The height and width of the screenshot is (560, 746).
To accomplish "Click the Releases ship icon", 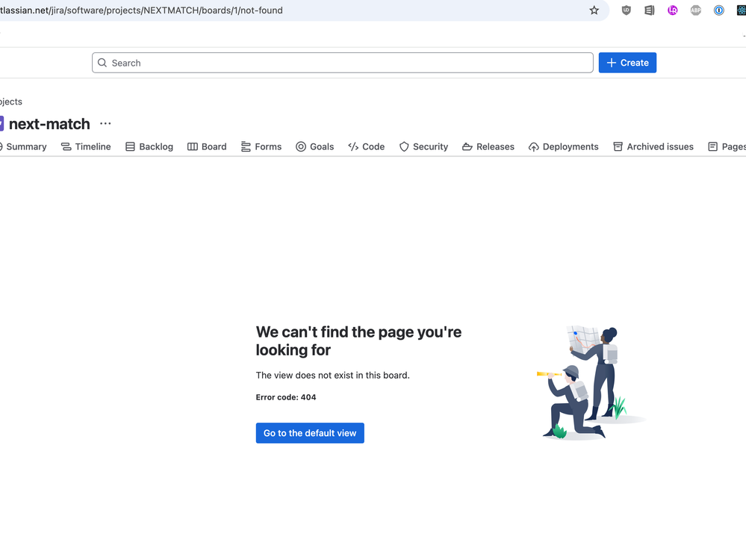I will point(467,146).
